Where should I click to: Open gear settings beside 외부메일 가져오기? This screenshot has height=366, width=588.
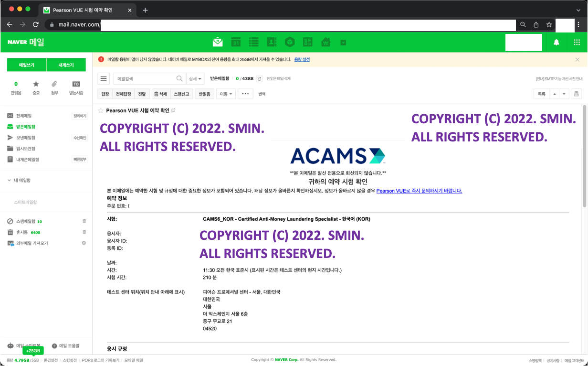pos(84,243)
